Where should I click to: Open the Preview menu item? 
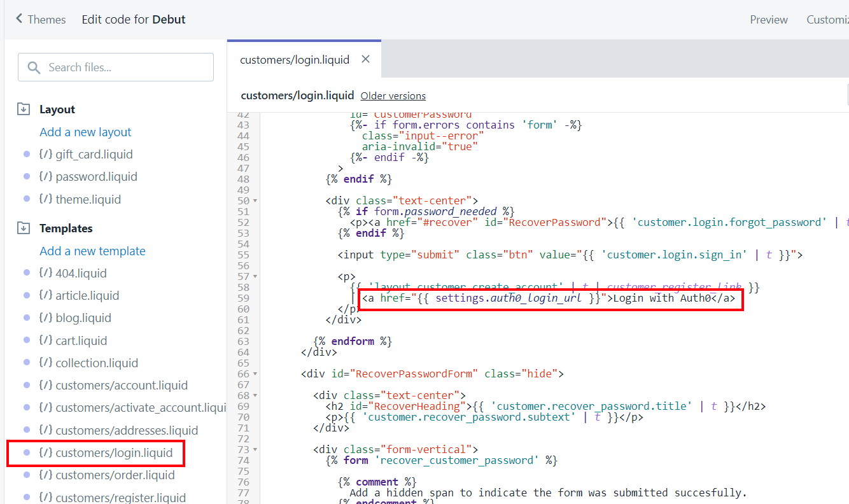[x=768, y=20]
